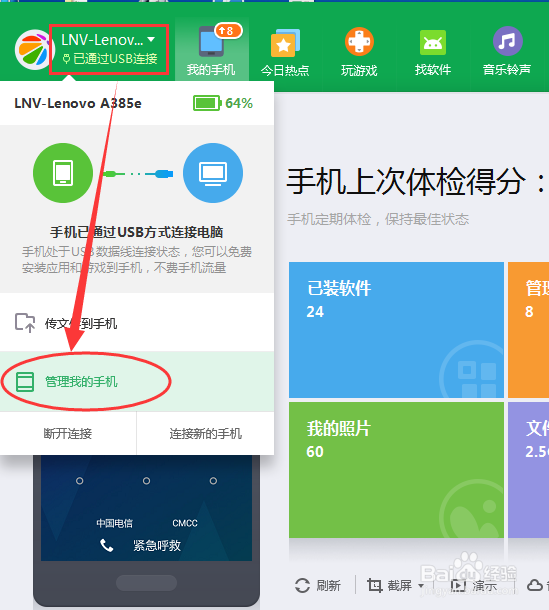549x610 pixels.
Task: Open the 今日热点 tab
Action: [285, 52]
